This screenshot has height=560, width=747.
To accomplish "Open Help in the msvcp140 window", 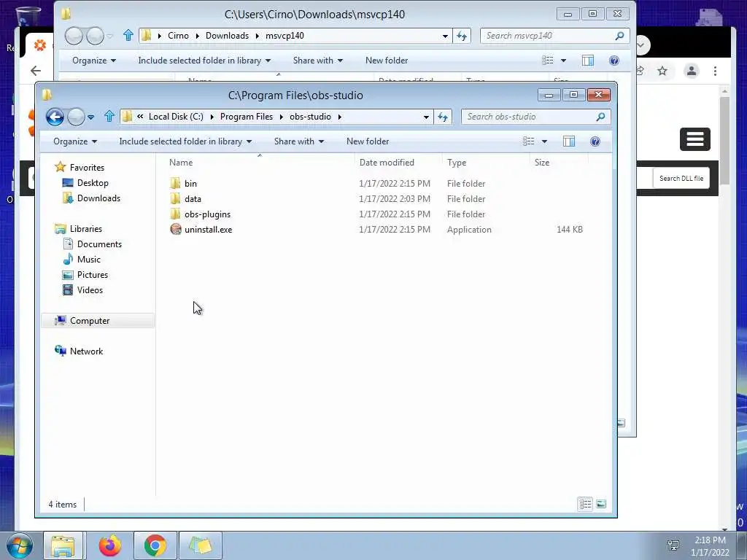I will point(614,61).
